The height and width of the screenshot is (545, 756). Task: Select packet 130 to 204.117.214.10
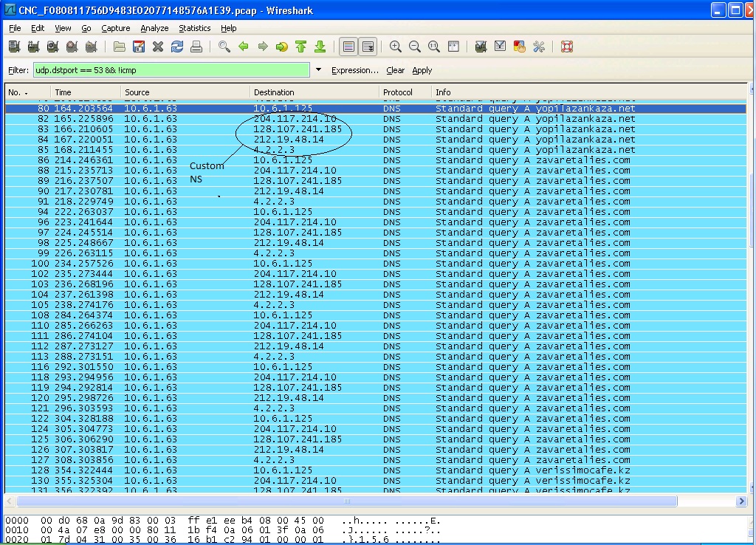pos(376,481)
